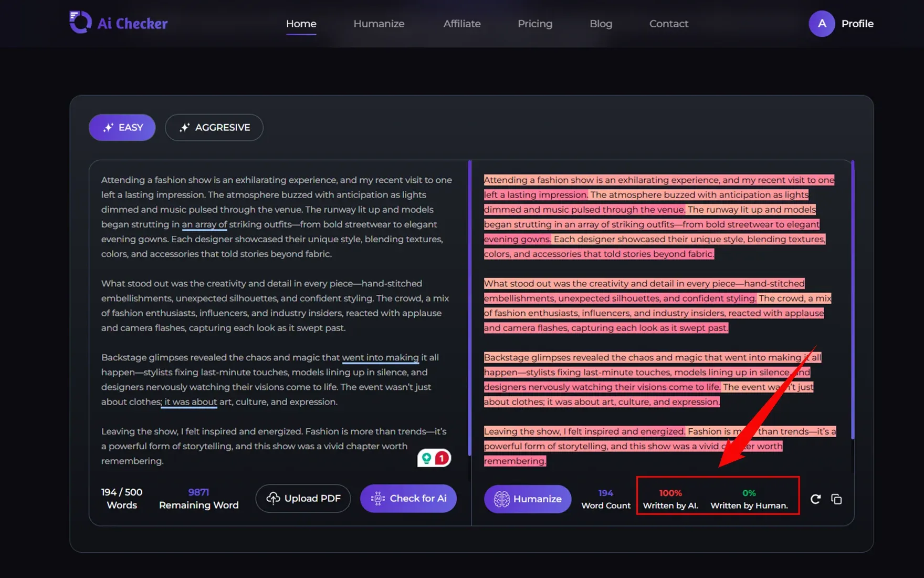Click the refresh result icon

pyautogui.click(x=815, y=499)
